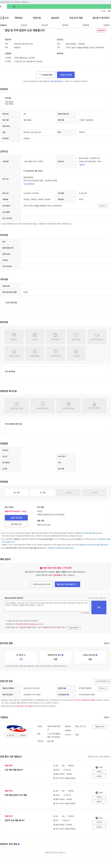Open the 채용정보 main menu
This screenshot has height=868, width=111.
click(x=19, y=18)
